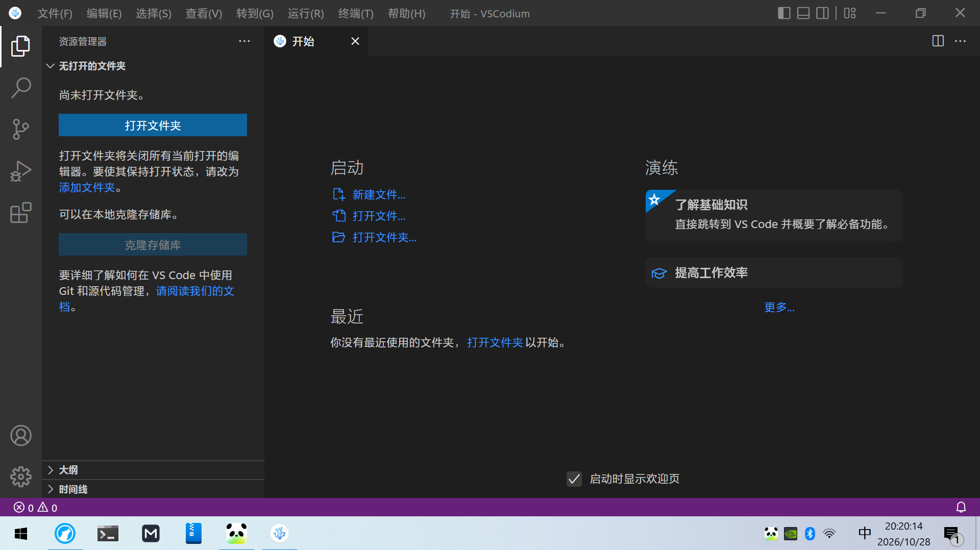This screenshot has width=980, height=550.
Task: Click the 更多... link under walkthroughs
Action: click(x=779, y=307)
